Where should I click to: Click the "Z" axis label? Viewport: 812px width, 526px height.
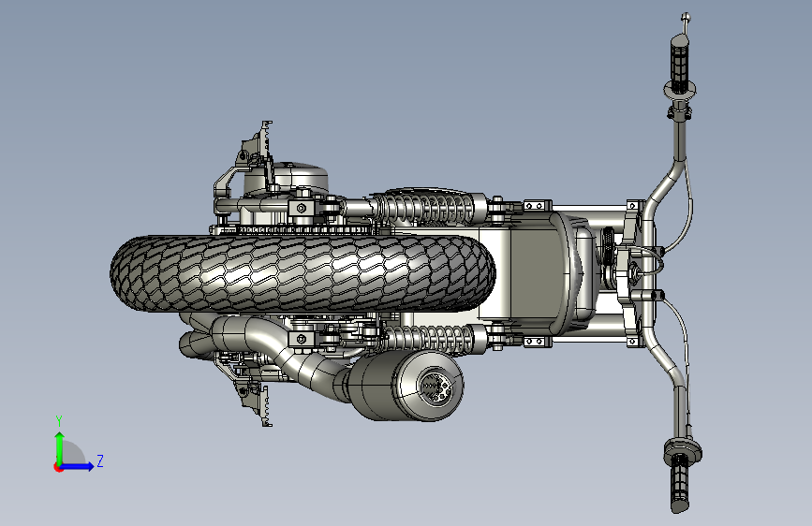pyautogui.click(x=100, y=460)
